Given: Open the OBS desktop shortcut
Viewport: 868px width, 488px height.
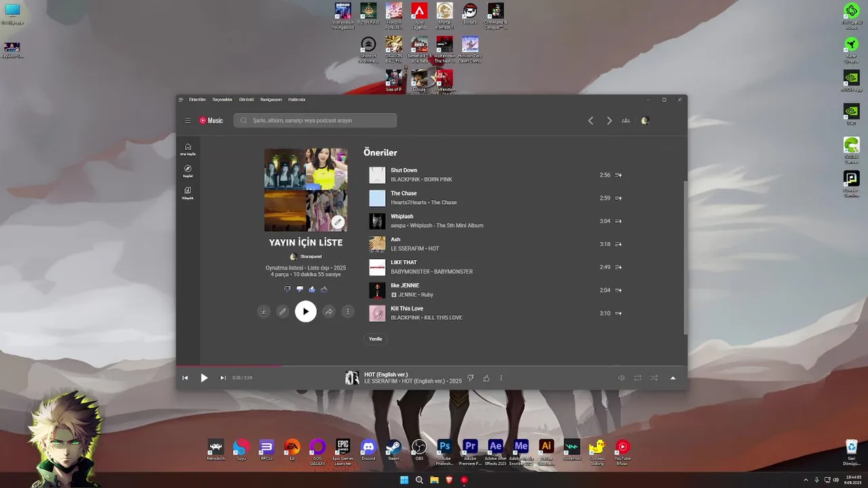Looking at the screenshot, I should point(419,451).
